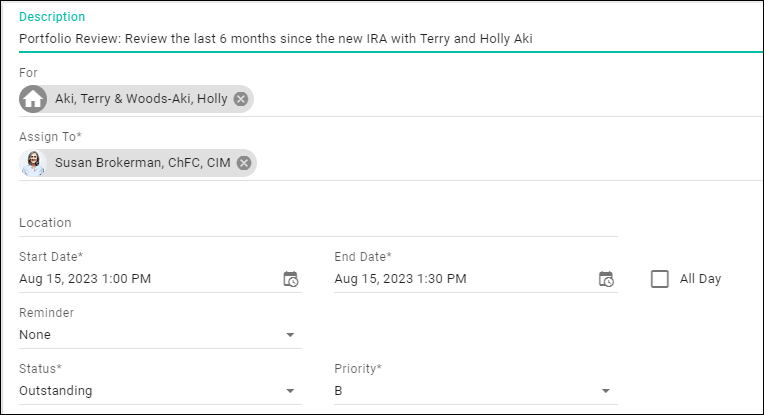Viewport: 764px width, 415px height.
Task: Open the Start Date calendar picker icon
Action: click(x=290, y=279)
